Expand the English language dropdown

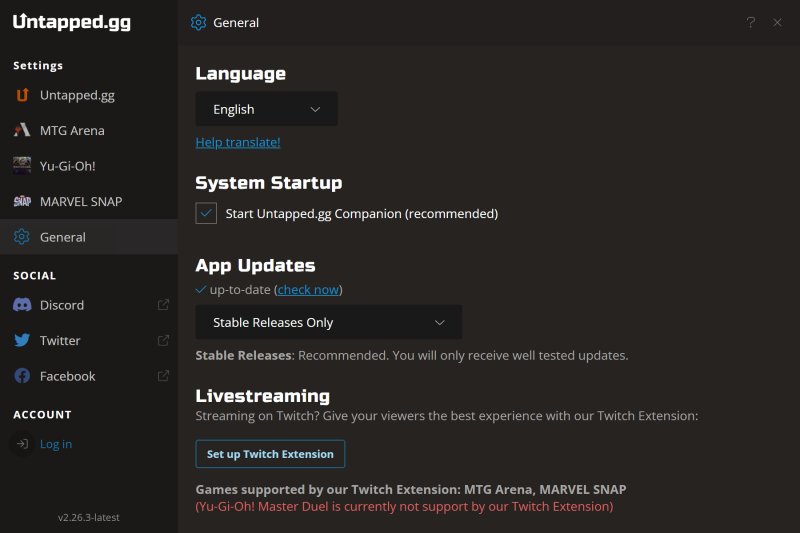(x=266, y=109)
